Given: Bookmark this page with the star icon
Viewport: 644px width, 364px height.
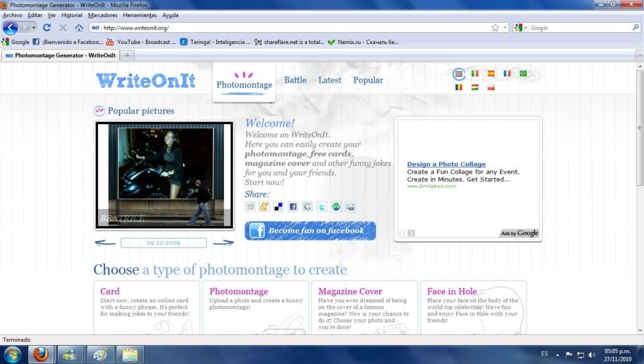Looking at the screenshot, I should coord(496,28).
